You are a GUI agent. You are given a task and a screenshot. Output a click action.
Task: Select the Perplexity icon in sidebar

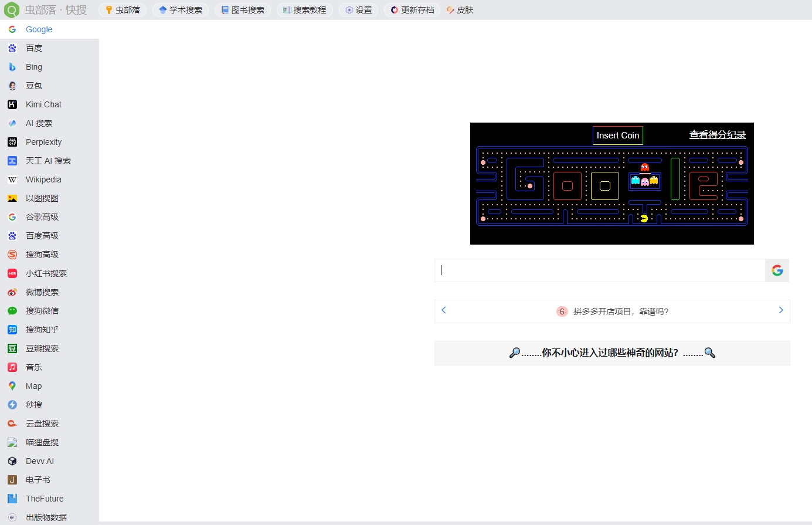(12, 142)
